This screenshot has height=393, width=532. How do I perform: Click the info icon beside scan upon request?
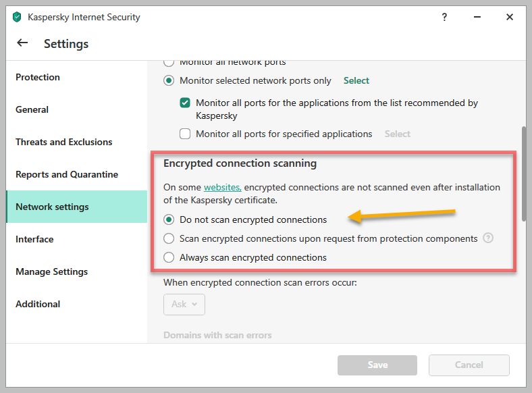point(488,238)
